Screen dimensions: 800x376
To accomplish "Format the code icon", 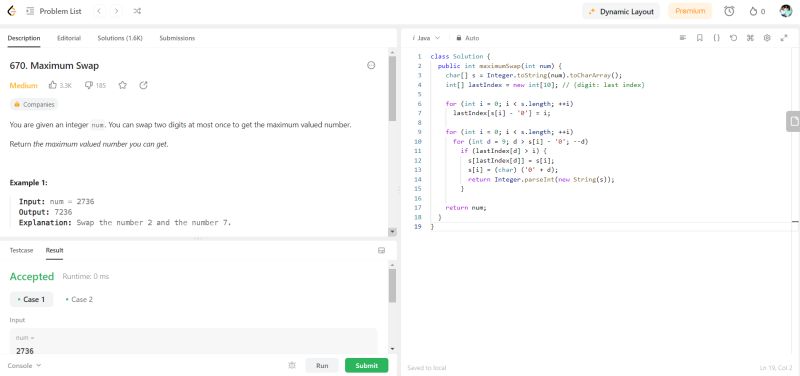I will pos(683,38).
